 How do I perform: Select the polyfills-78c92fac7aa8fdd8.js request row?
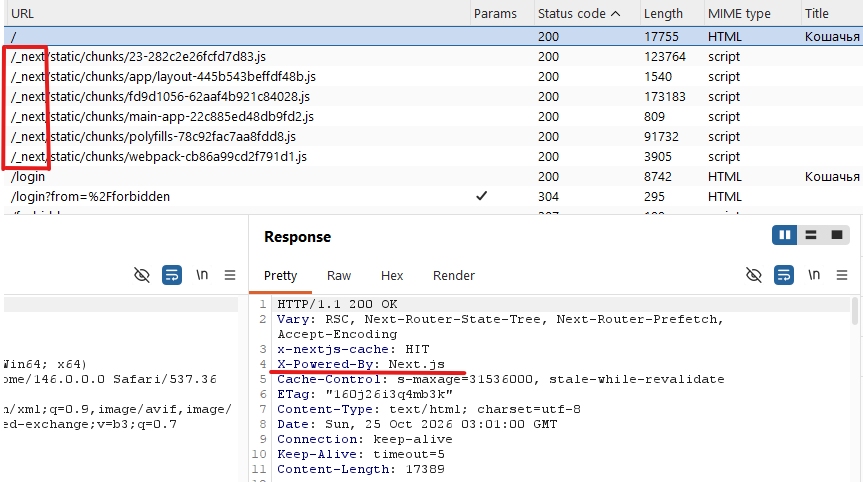(x=433, y=136)
